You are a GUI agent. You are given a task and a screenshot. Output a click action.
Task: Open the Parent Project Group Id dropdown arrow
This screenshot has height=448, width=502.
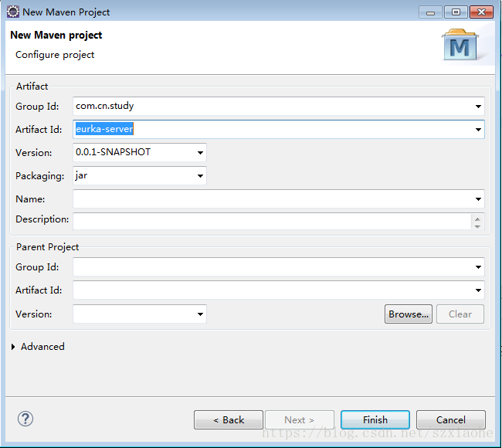tap(478, 267)
